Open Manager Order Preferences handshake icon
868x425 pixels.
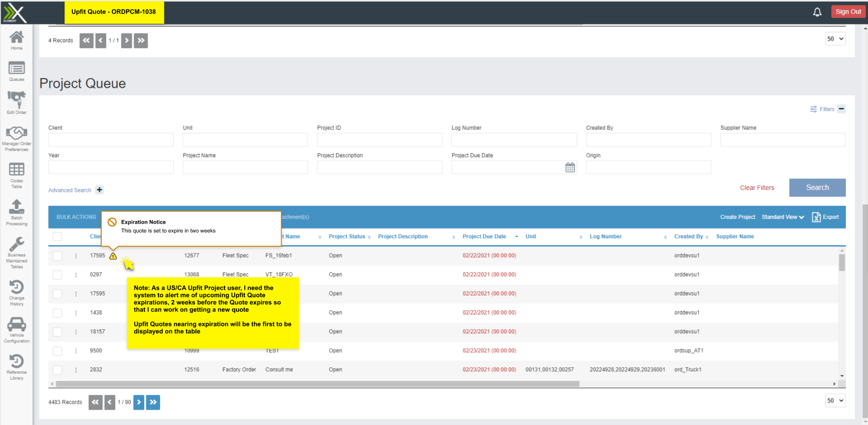coord(16,134)
